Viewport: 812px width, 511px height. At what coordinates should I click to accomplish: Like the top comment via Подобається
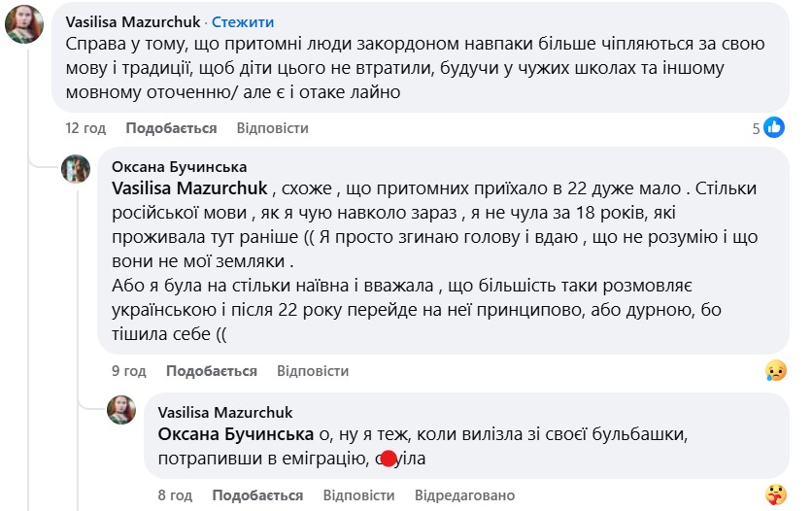coord(171,128)
